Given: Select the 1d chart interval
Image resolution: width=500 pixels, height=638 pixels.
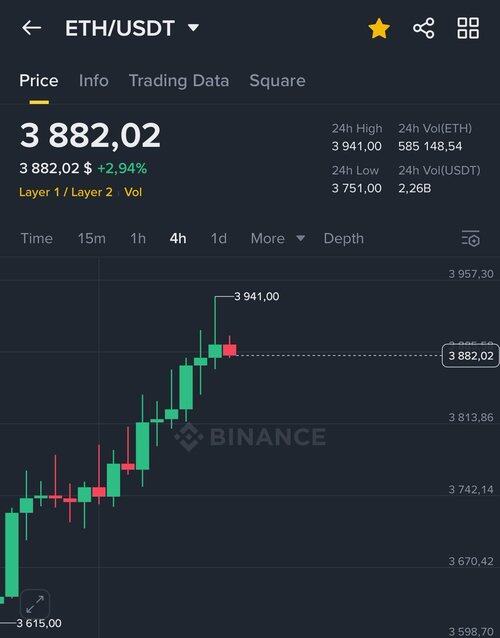Looking at the screenshot, I should pos(219,238).
